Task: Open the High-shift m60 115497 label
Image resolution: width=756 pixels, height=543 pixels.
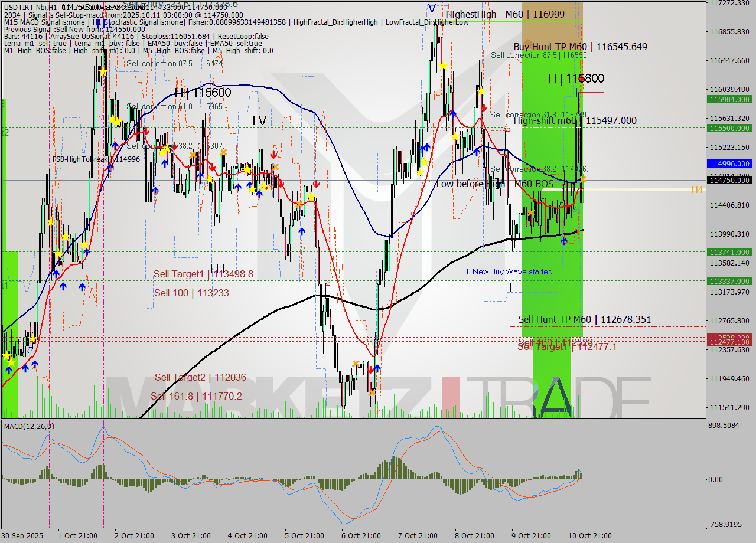Action: pos(576,120)
